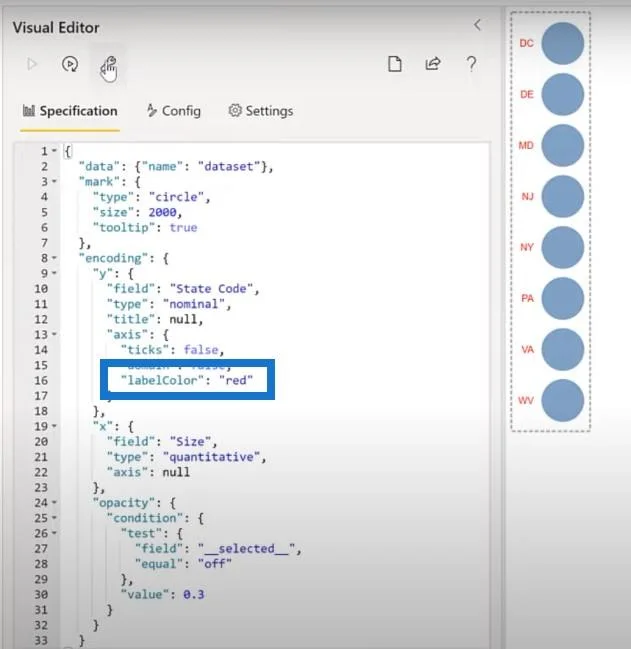Click the "off" equal value
The height and width of the screenshot is (649, 631).
[215, 564]
